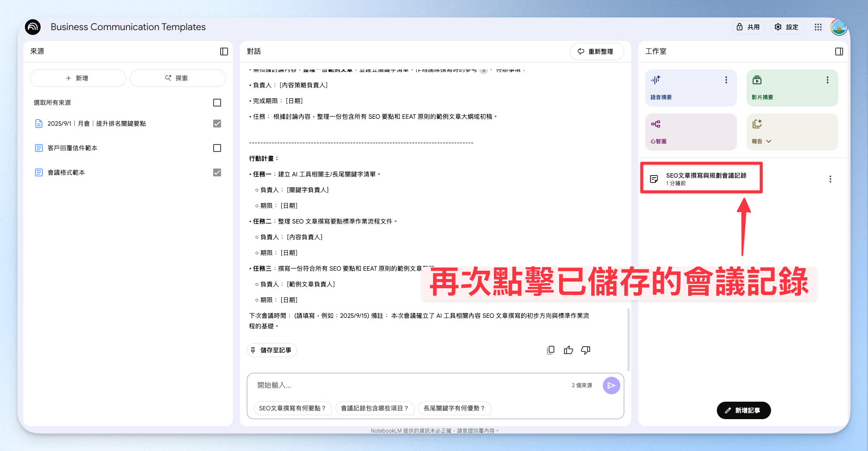Click the send message arrow icon

[611, 386]
